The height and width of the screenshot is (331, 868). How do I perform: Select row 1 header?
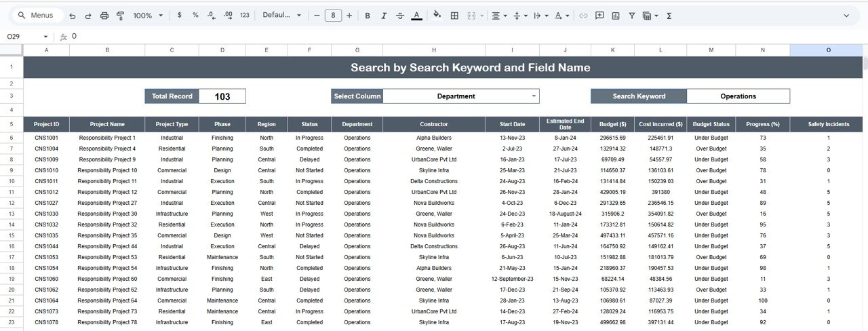pos(12,67)
